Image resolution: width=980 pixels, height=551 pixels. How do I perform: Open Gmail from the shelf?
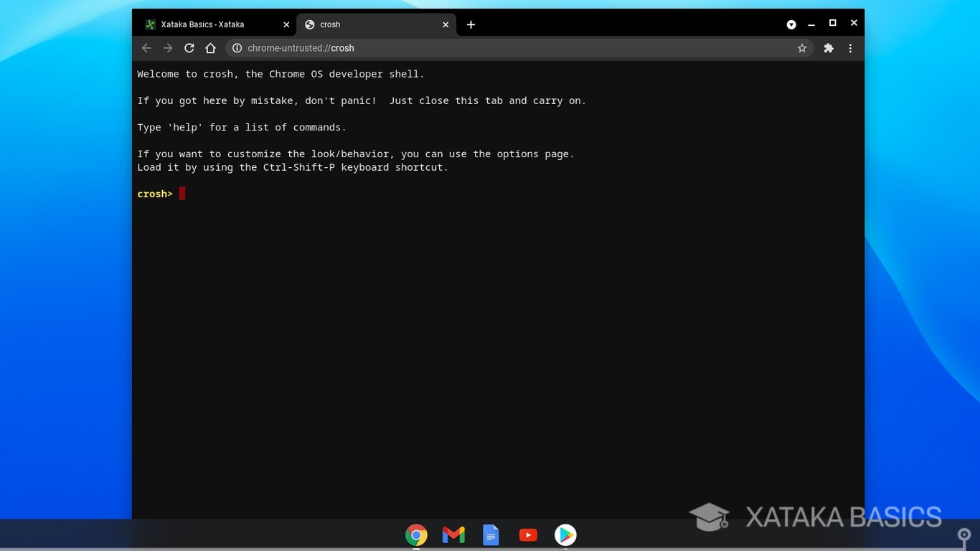(x=453, y=534)
